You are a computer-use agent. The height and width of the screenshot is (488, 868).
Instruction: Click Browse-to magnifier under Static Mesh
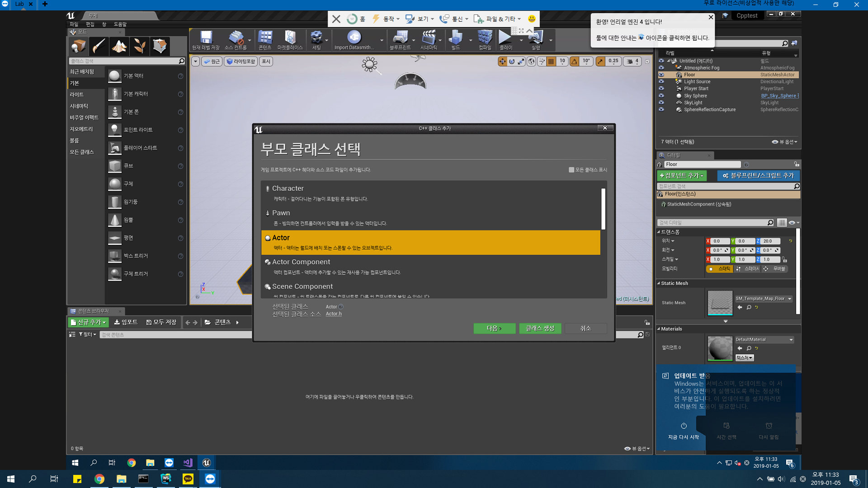[749, 307]
